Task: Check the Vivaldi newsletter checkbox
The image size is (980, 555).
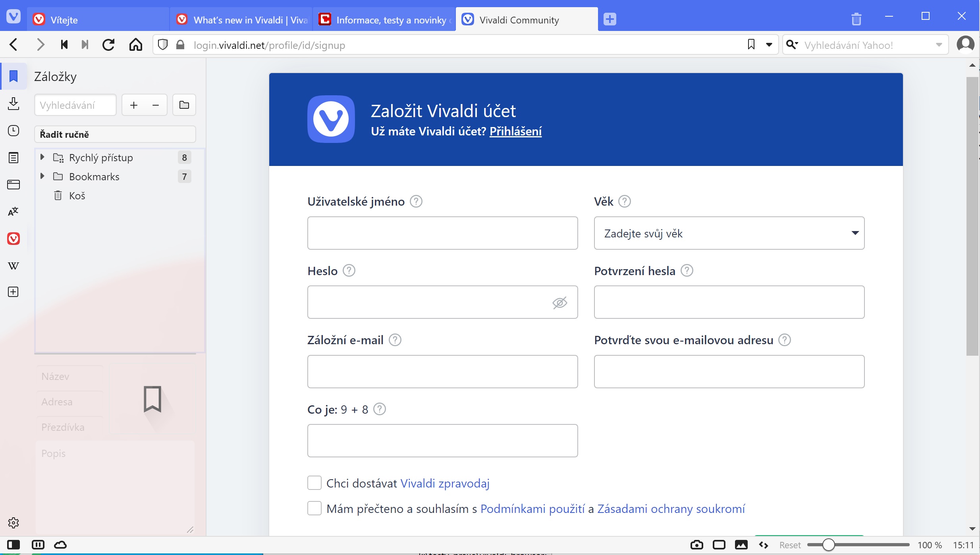Action: pos(314,483)
